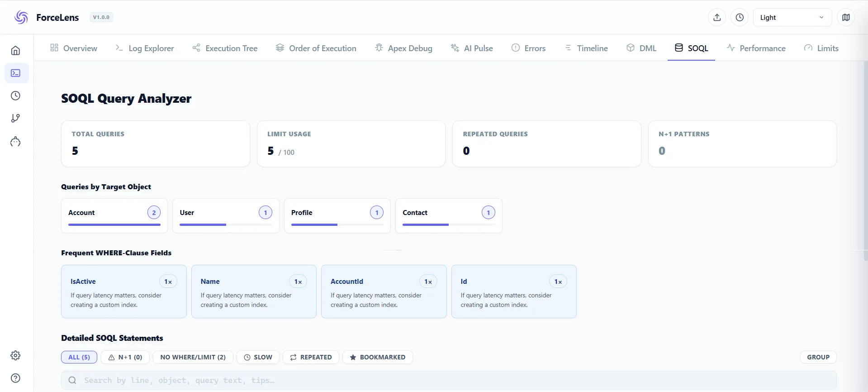The width and height of the screenshot is (868, 392).
Task: Open the Limits tab
Action: (x=821, y=48)
